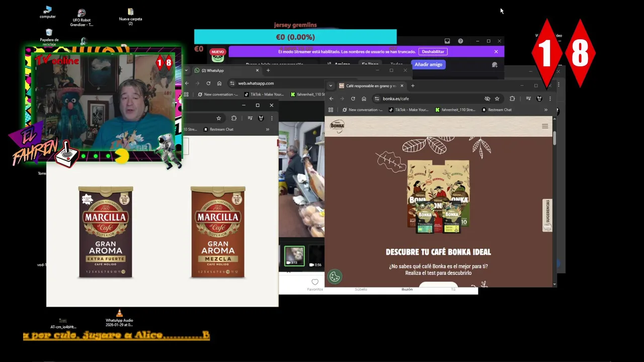Click Deshabilitar in streamer mode banner
644x362 pixels.
point(433,52)
